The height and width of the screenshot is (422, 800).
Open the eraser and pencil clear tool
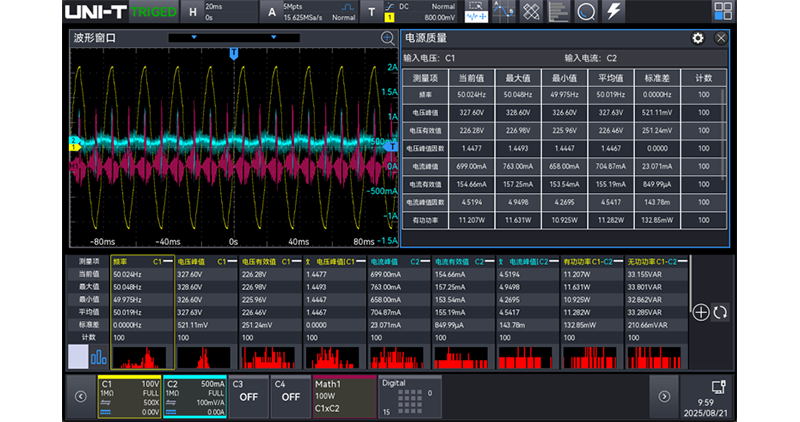coord(531,11)
